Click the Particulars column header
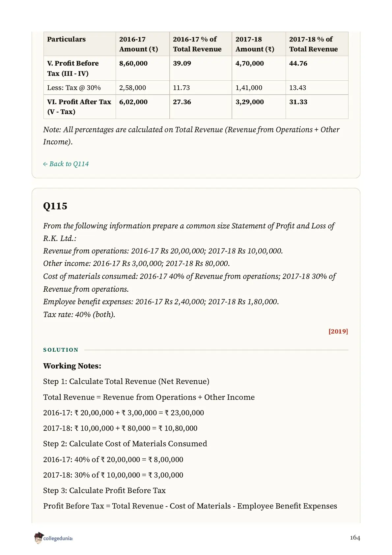This screenshot has width=392, height=555. click(x=66, y=39)
